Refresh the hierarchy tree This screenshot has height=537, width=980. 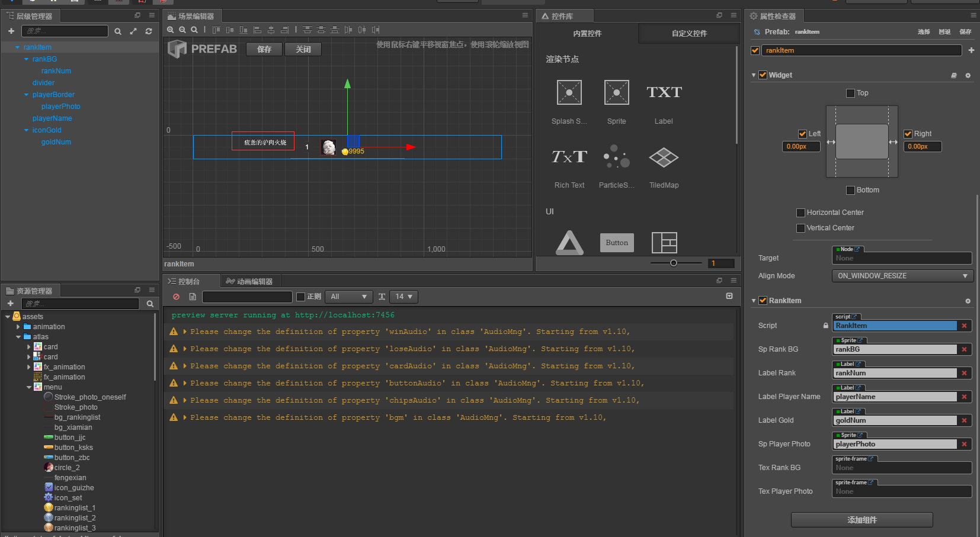tap(149, 31)
